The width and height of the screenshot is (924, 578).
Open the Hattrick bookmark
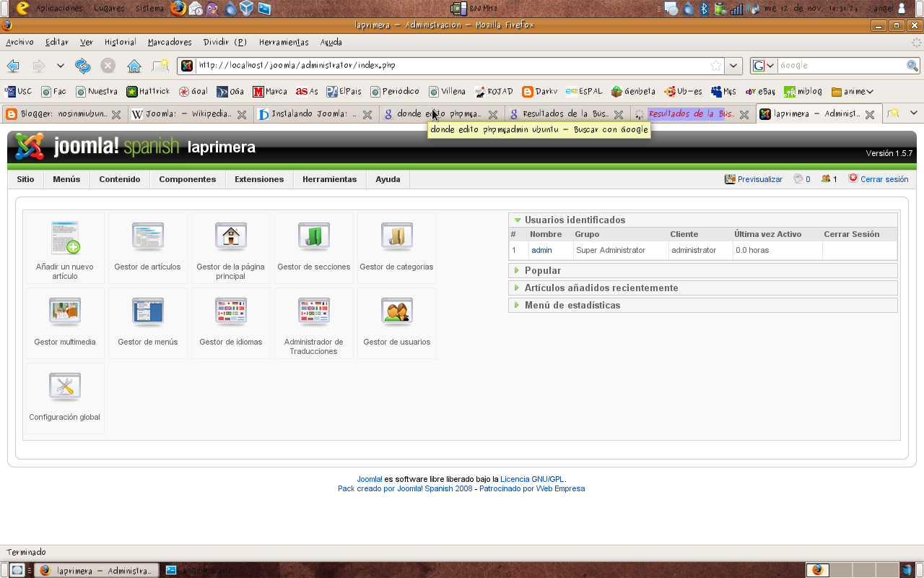148,92
